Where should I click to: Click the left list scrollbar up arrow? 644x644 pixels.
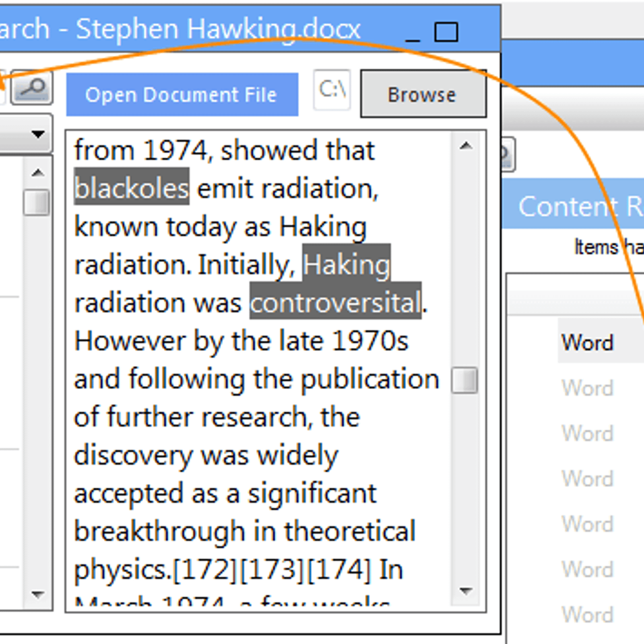[38, 173]
